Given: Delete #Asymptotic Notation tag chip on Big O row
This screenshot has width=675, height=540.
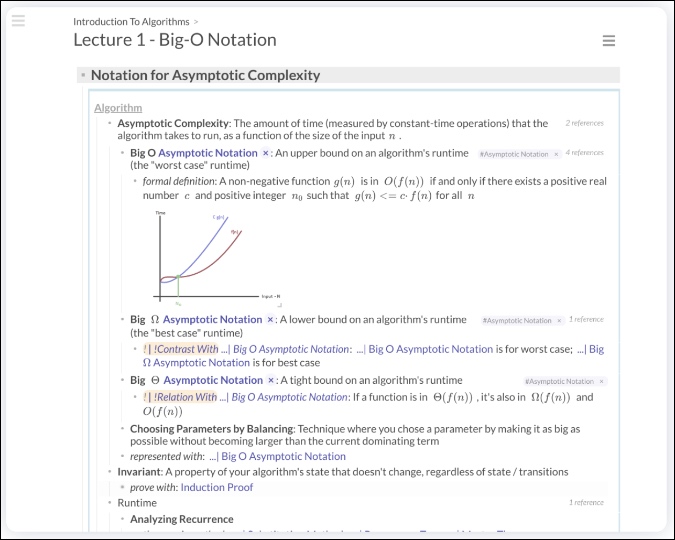Looking at the screenshot, I should pyautogui.click(x=556, y=154).
